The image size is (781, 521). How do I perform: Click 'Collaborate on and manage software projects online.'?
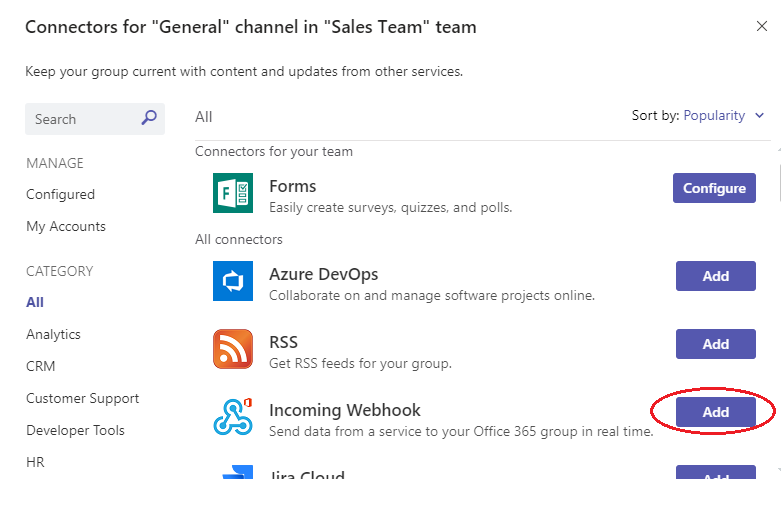click(x=432, y=296)
